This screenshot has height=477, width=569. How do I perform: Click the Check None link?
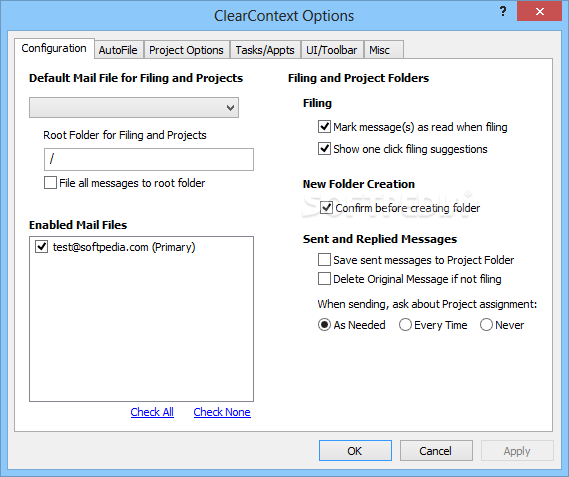(222, 412)
